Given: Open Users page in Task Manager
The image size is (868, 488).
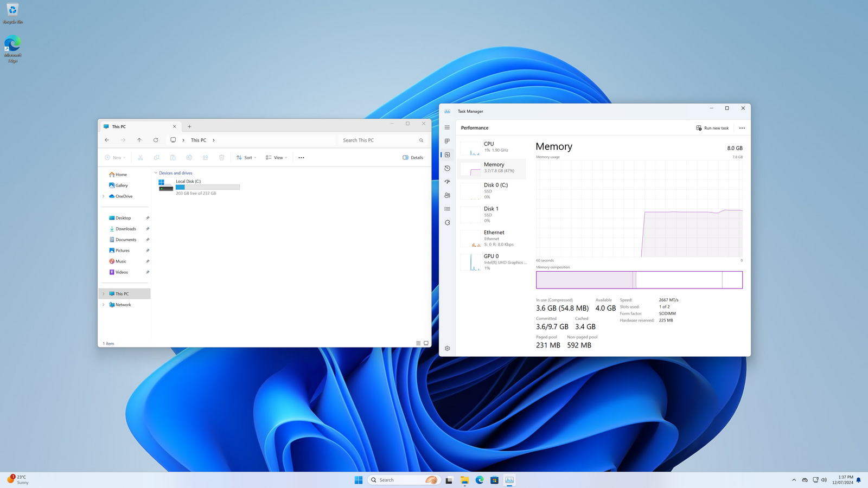Looking at the screenshot, I should 447,195.
